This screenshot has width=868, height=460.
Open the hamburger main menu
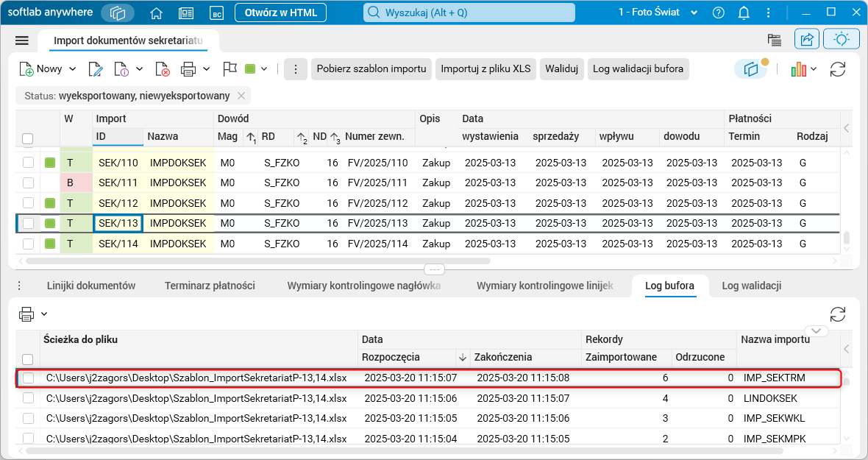21,40
